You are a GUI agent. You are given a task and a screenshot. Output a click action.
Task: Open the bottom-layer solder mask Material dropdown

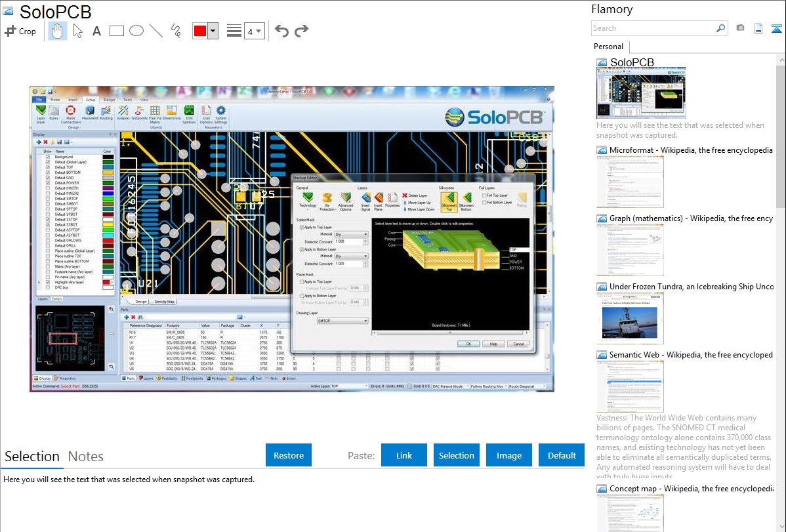352,256
